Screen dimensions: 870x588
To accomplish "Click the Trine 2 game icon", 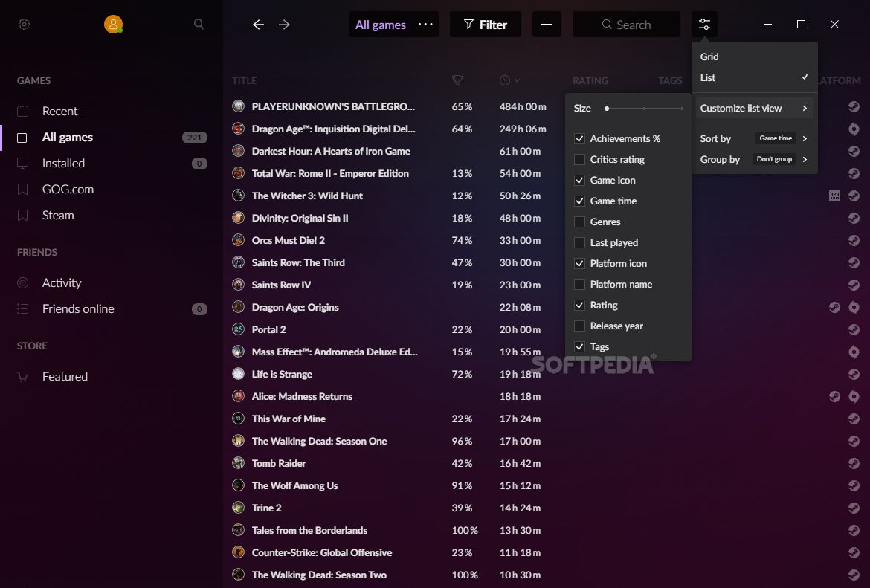I will (x=238, y=508).
